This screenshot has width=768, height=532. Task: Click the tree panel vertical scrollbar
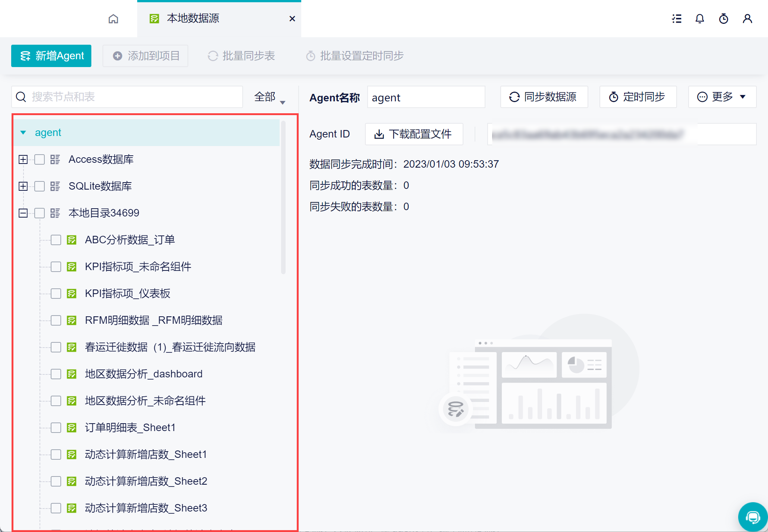point(283,197)
